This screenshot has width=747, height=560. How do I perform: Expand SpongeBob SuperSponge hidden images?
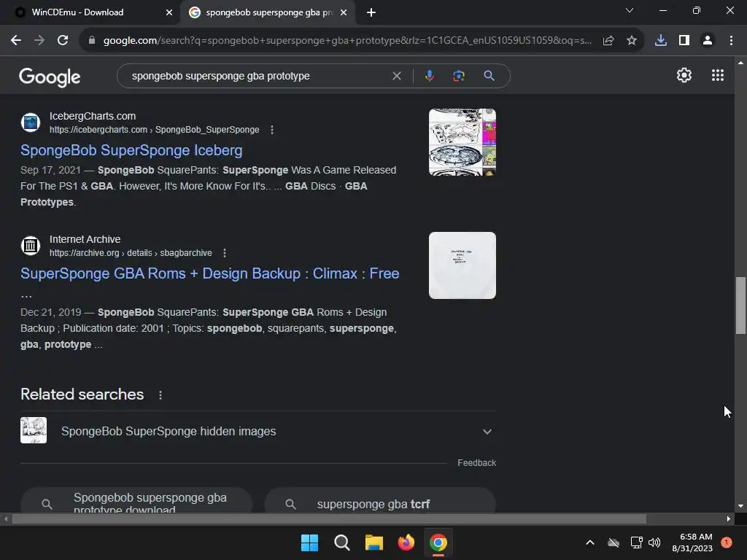(x=487, y=432)
